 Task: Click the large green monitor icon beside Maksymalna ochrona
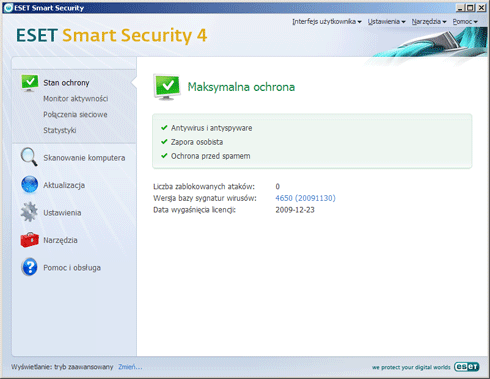pyautogui.click(x=167, y=87)
